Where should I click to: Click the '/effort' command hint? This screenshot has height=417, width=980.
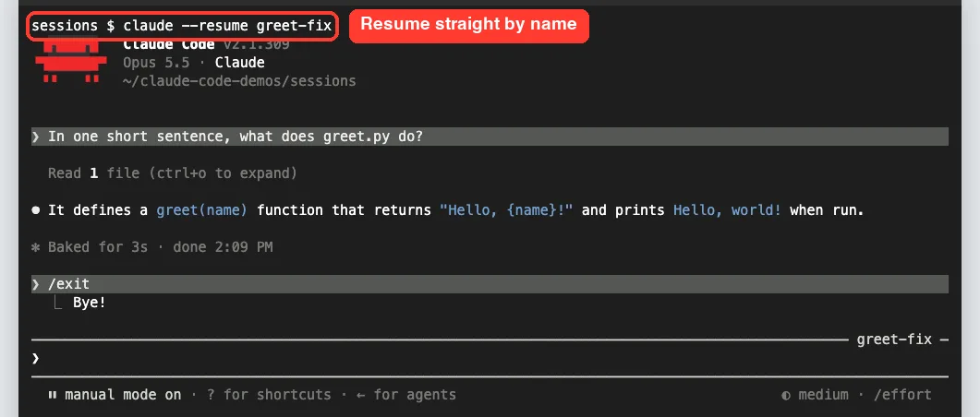click(902, 395)
